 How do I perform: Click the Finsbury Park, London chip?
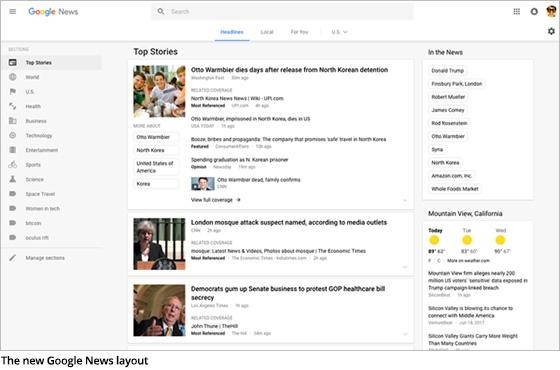pyautogui.click(x=456, y=84)
